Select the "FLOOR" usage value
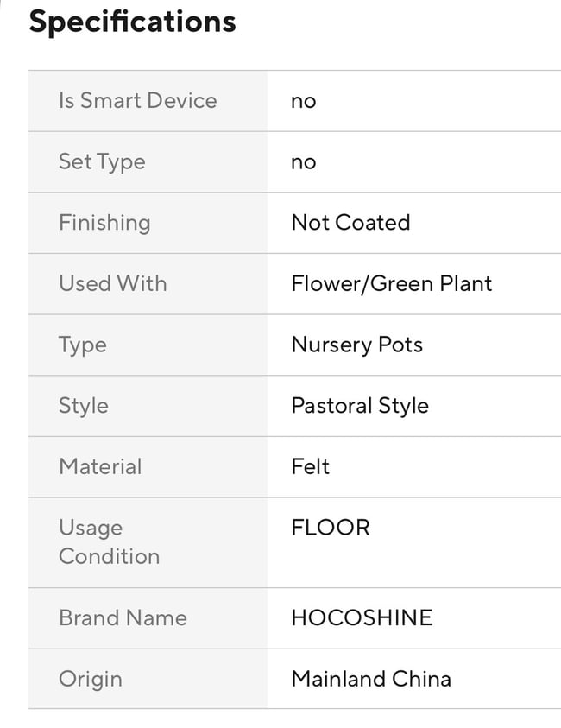The width and height of the screenshot is (561, 728). click(331, 528)
